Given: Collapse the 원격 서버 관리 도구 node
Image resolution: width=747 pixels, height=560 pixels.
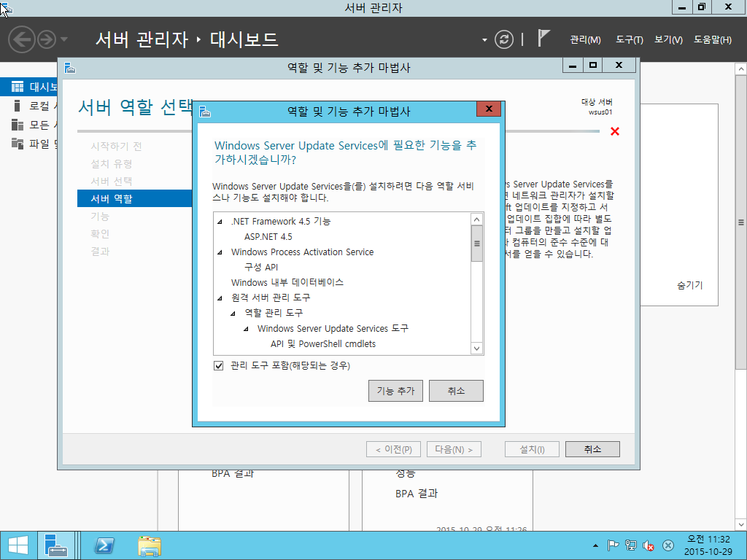Looking at the screenshot, I should [220, 298].
